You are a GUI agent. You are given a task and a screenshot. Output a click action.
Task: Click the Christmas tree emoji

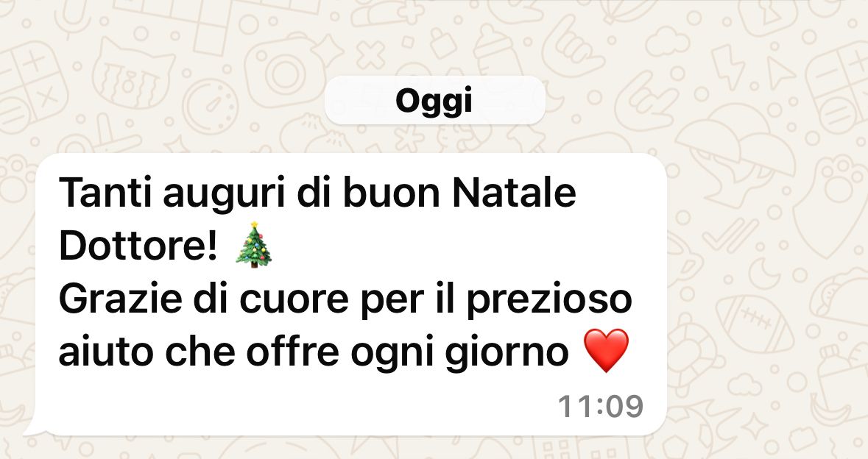253,245
